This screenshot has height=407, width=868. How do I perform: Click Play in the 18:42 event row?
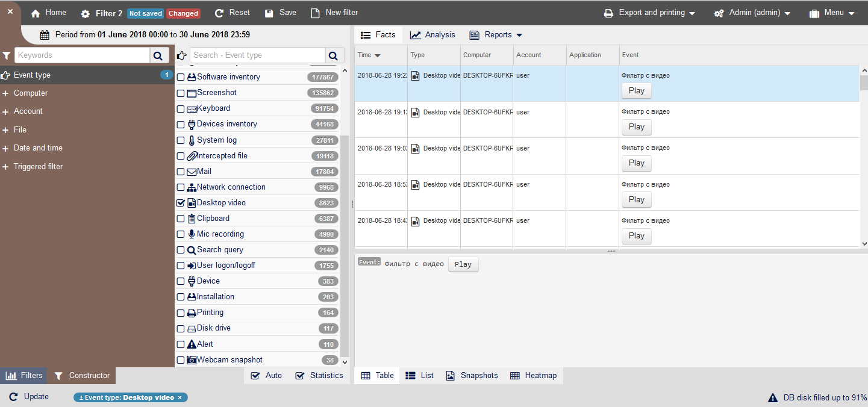point(637,236)
